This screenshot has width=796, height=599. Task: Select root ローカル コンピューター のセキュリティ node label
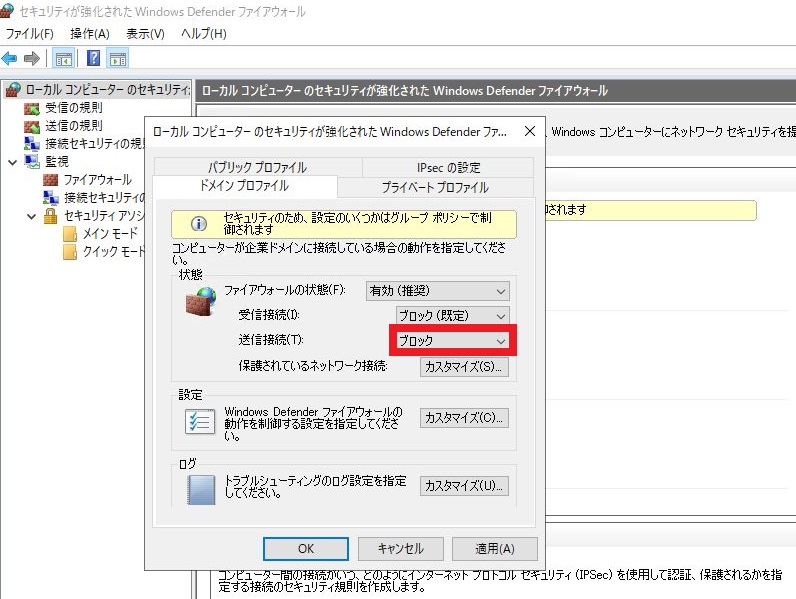[107, 90]
